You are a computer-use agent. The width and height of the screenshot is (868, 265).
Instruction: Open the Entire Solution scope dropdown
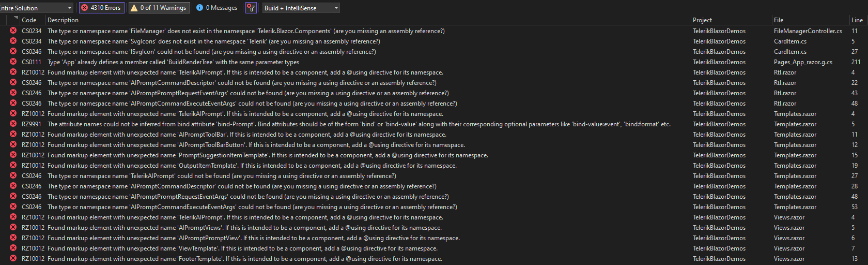pos(36,8)
